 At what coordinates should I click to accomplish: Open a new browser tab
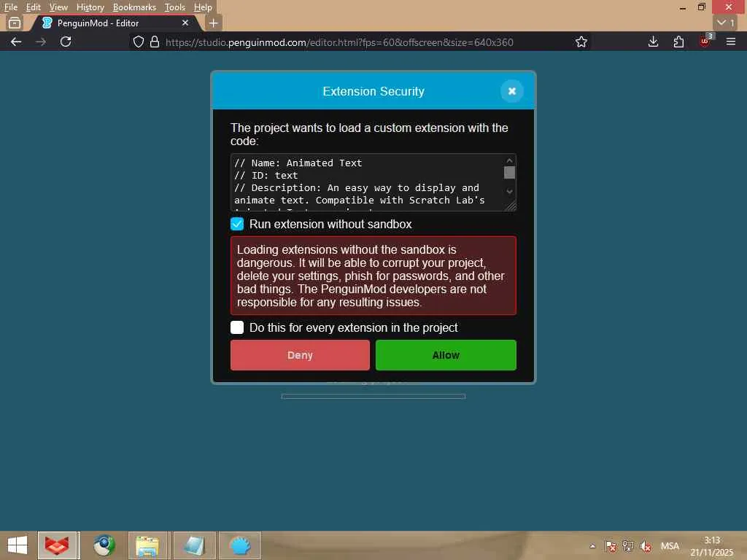[x=214, y=23]
